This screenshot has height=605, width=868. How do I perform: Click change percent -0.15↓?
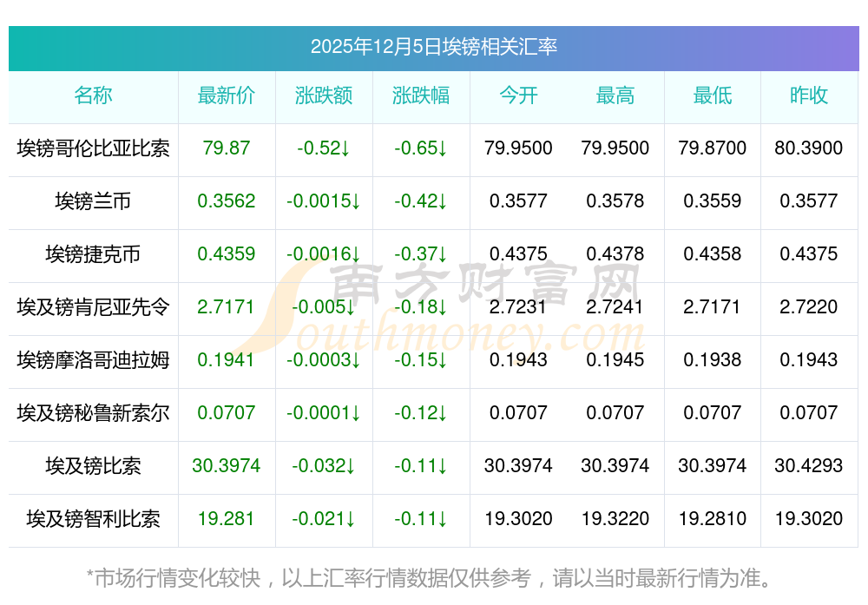pyautogui.click(x=421, y=360)
